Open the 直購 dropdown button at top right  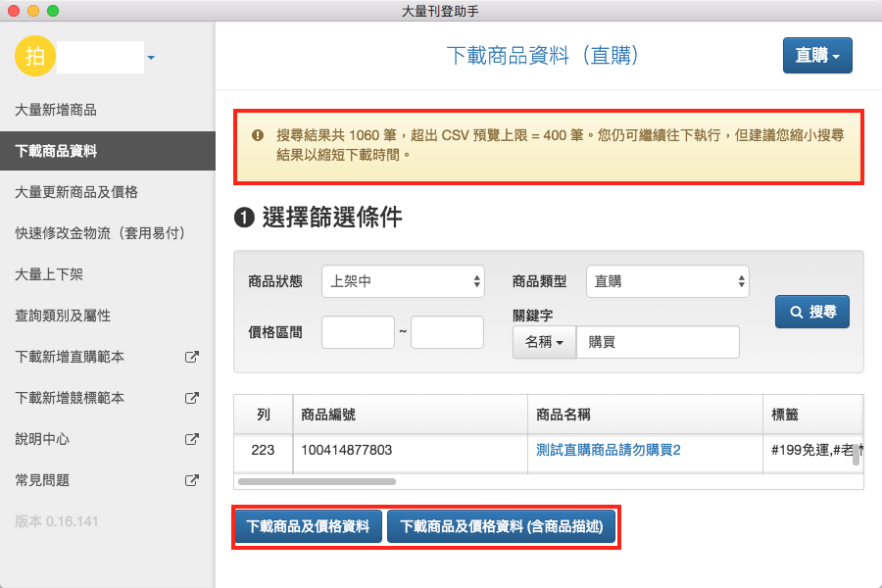tap(817, 56)
